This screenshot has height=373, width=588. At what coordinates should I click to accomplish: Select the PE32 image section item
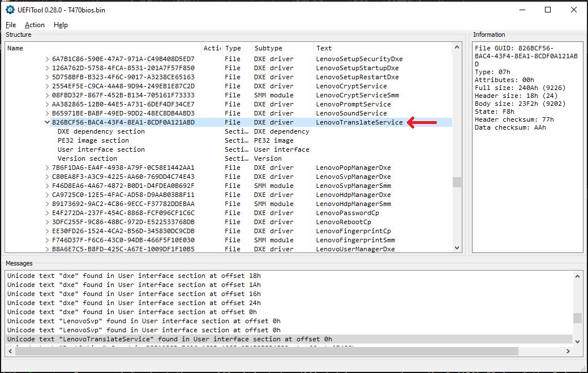pyautogui.click(x=93, y=140)
